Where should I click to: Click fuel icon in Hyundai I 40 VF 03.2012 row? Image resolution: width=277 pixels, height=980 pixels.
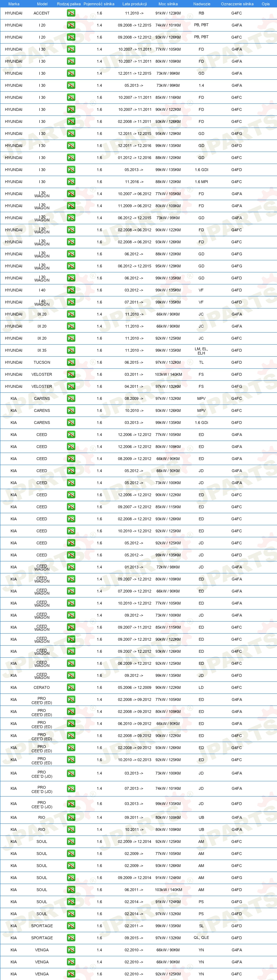click(x=71, y=290)
